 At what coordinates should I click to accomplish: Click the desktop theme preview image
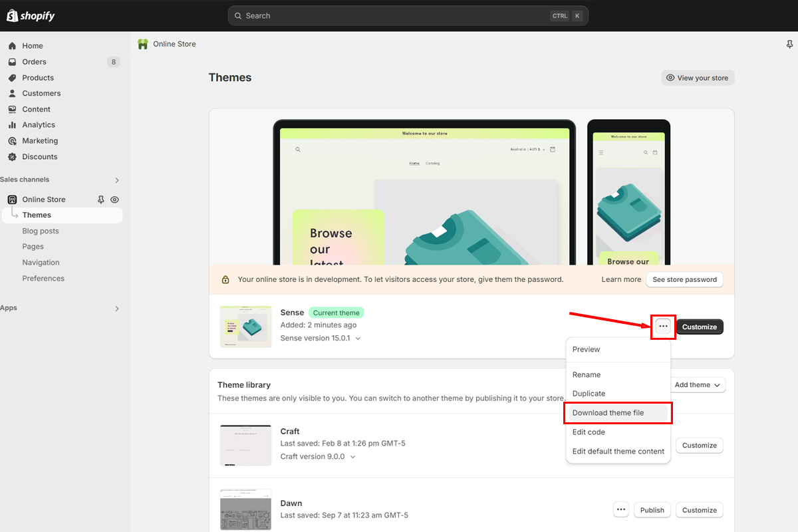click(424, 192)
